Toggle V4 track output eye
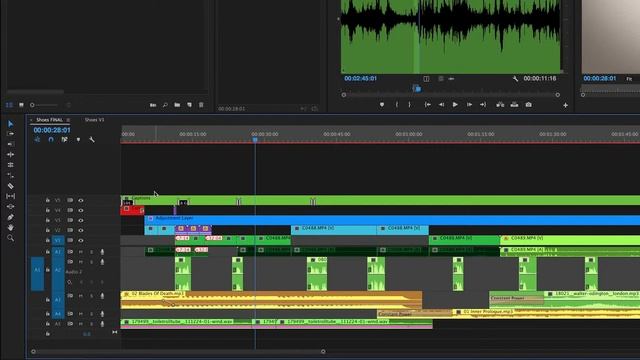 pyautogui.click(x=81, y=210)
